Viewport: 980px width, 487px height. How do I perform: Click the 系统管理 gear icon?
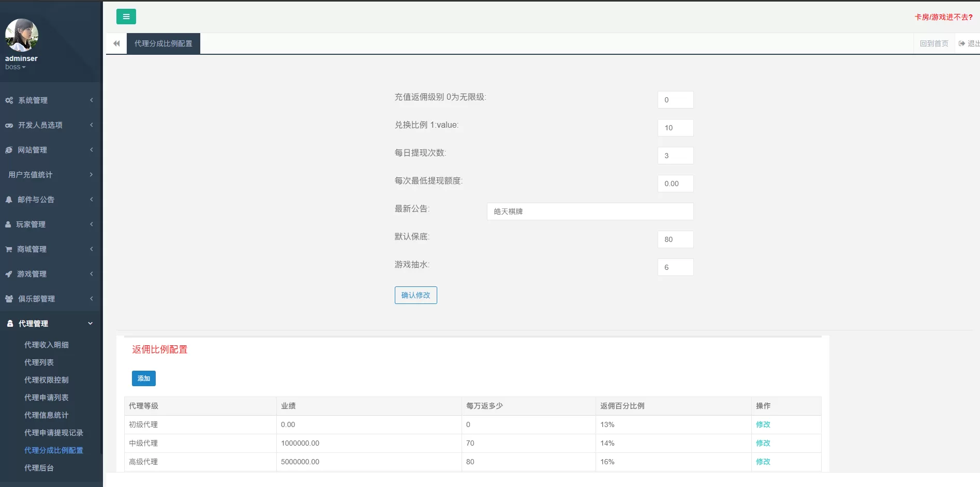coord(9,100)
